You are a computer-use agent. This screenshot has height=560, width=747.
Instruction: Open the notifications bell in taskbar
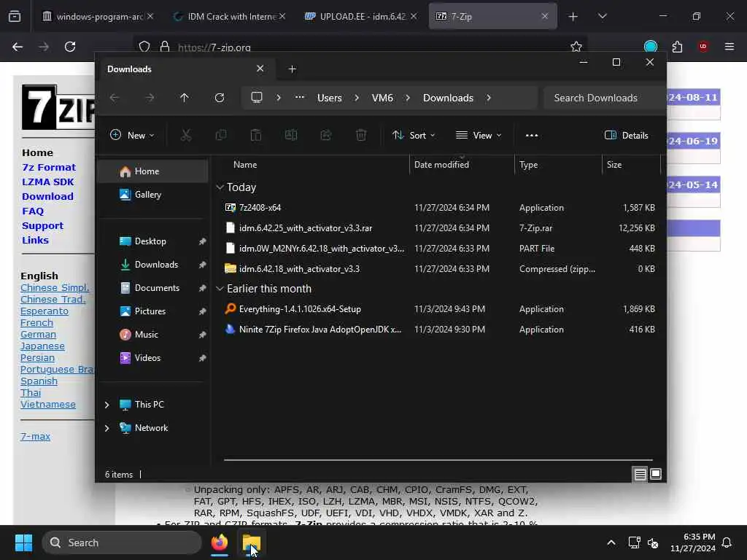[x=727, y=542]
